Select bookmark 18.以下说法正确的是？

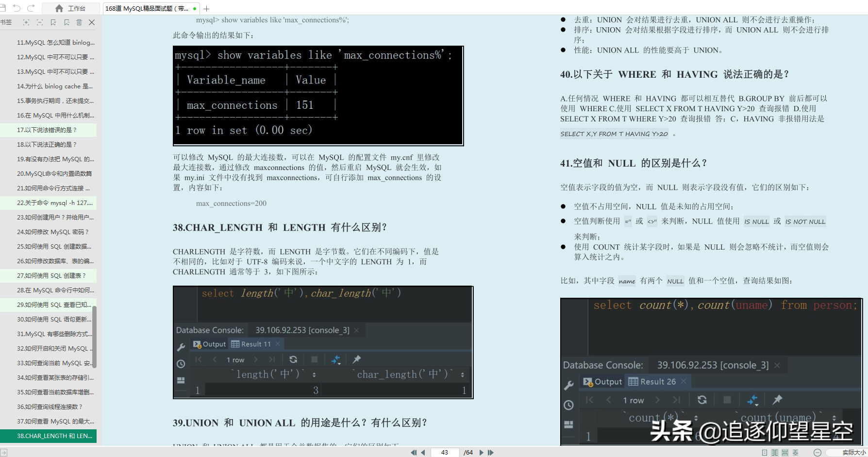[49, 145]
